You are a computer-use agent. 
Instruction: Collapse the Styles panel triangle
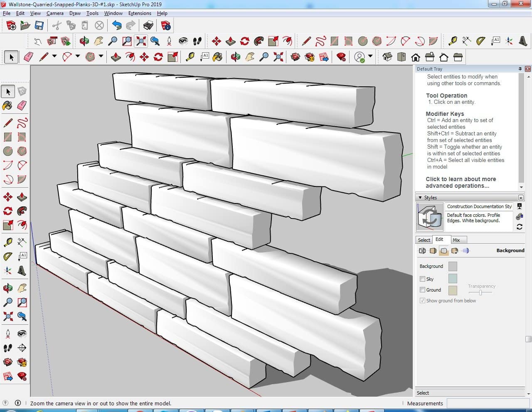pos(420,198)
